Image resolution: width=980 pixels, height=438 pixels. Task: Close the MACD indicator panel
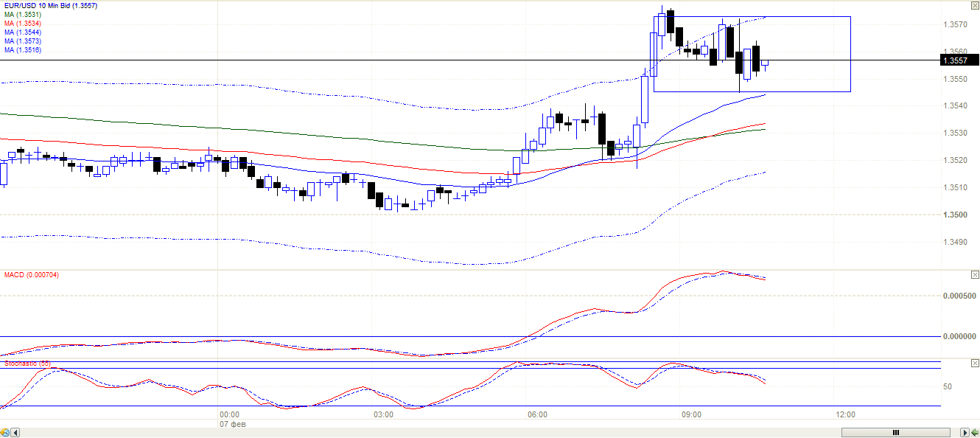pyautogui.click(x=974, y=275)
